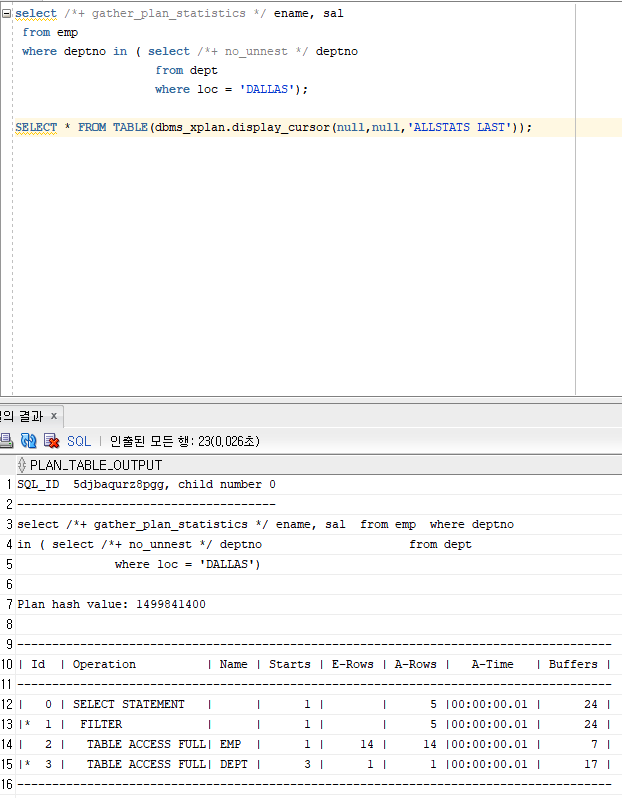Click the sort icon beside PLAN_TABLE_OUTPUT header
622x798 pixels.
(x=21, y=465)
